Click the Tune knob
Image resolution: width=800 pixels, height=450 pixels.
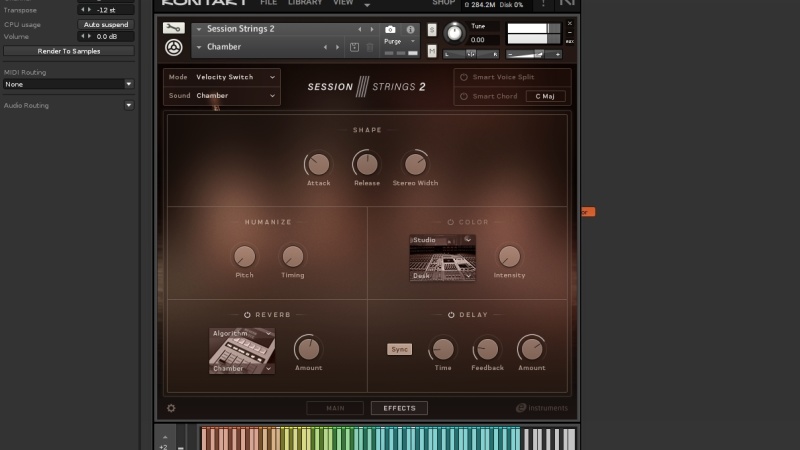click(454, 33)
